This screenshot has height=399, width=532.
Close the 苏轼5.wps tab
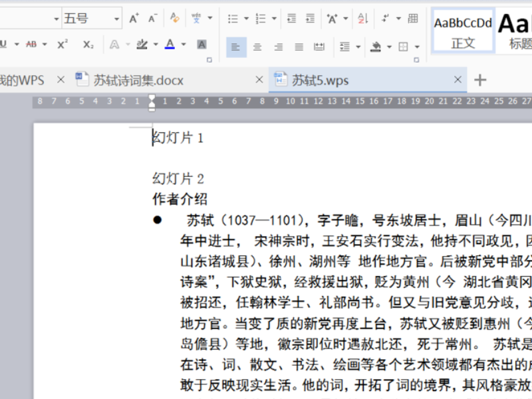[x=458, y=80]
